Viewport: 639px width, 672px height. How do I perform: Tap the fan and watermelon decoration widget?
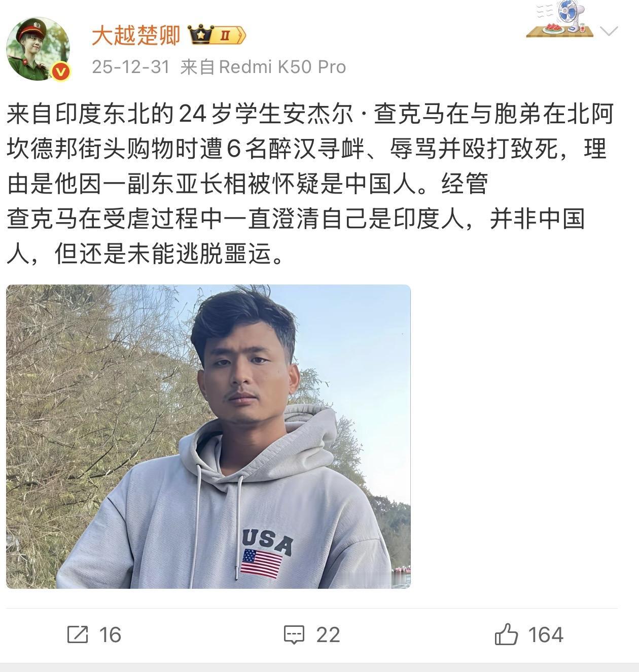click(560, 19)
